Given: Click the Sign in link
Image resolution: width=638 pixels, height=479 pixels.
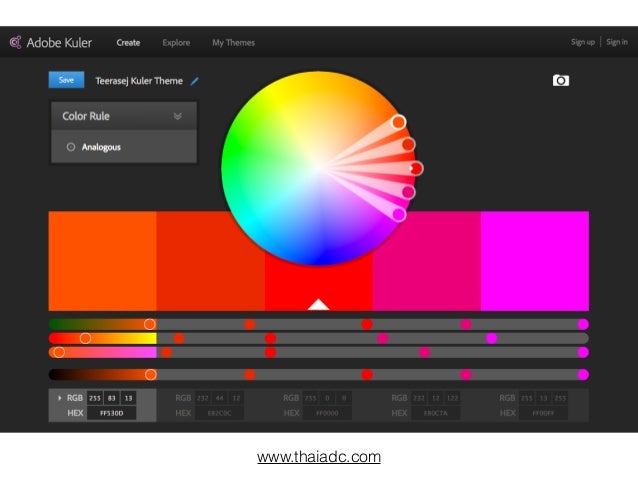Looking at the screenshot, I should (x=617, y=42).
